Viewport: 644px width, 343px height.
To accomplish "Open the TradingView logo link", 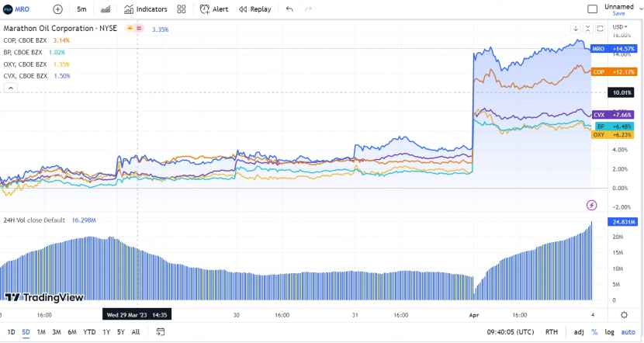I will (44, 297).
